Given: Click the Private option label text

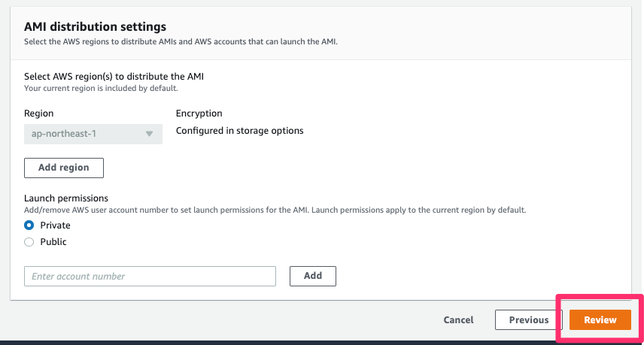Looking at the screenshot, I should (x=55, y=225).
